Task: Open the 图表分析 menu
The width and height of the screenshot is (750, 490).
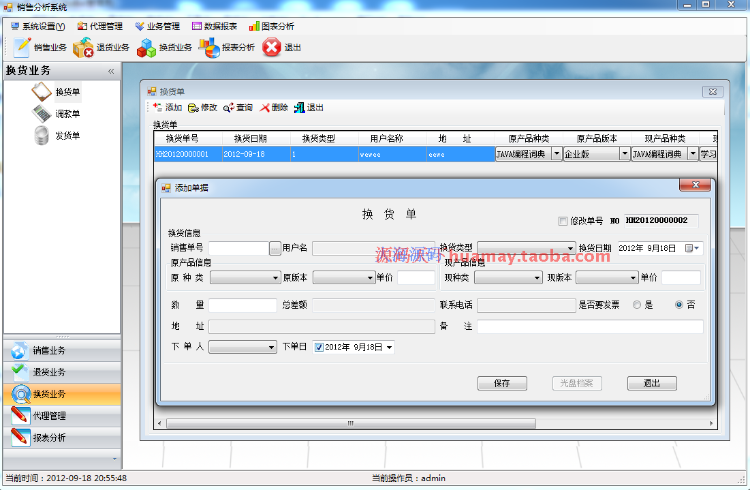Action: (272, 26)
